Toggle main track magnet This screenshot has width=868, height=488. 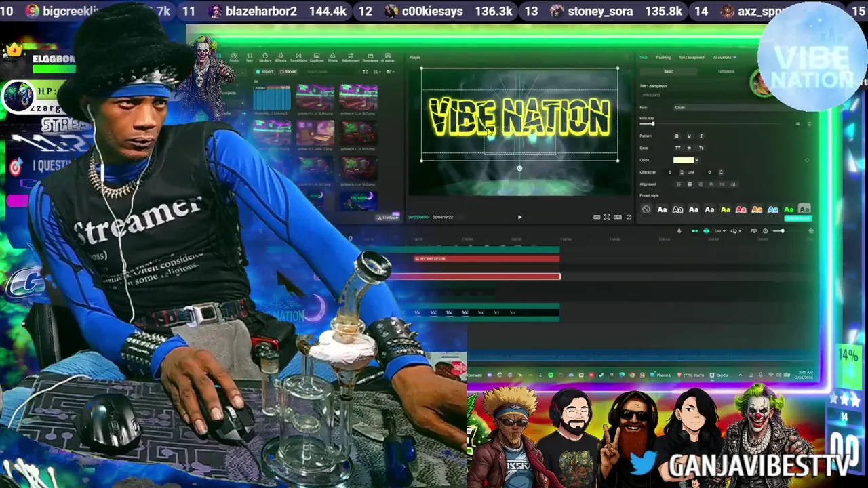[x=694, y=231]
